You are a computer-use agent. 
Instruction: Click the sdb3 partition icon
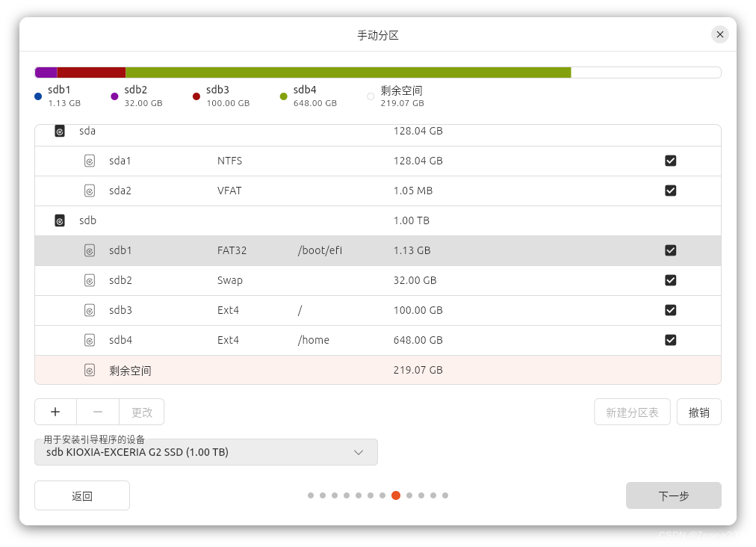coord(90,310)
